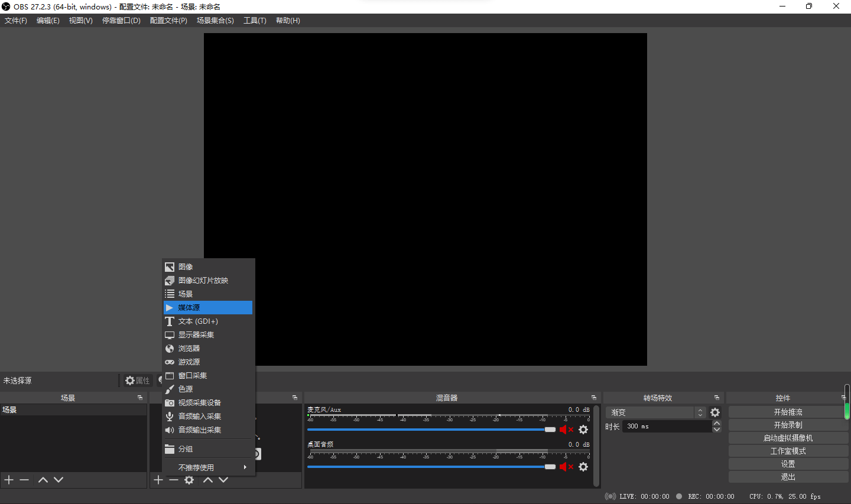Click the remove scene minus icon

tap(24, 480)
